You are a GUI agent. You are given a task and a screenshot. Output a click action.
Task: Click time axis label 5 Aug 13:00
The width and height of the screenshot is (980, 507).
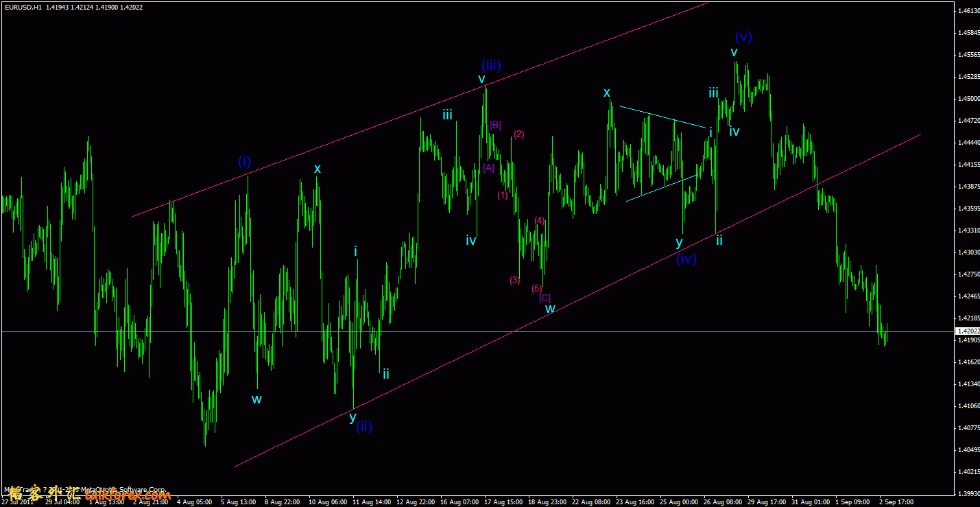[x=238, y=502]
